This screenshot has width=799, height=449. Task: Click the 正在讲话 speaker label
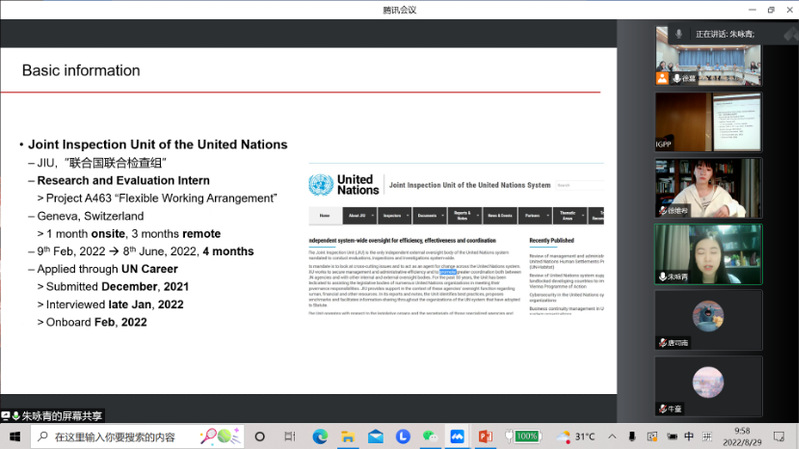click(725, 34)
